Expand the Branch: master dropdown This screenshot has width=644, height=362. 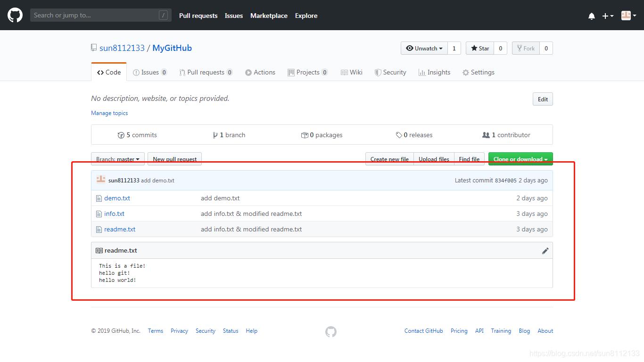pos(118,159)
